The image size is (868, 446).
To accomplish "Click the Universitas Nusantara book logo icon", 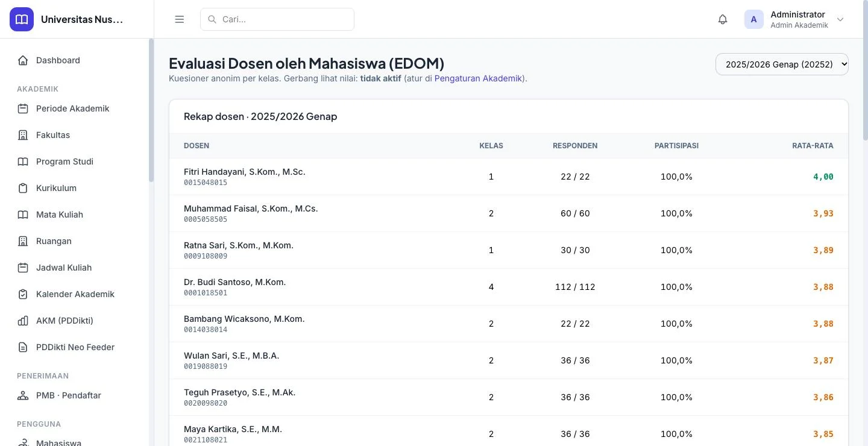I will [x=22, y=19].
